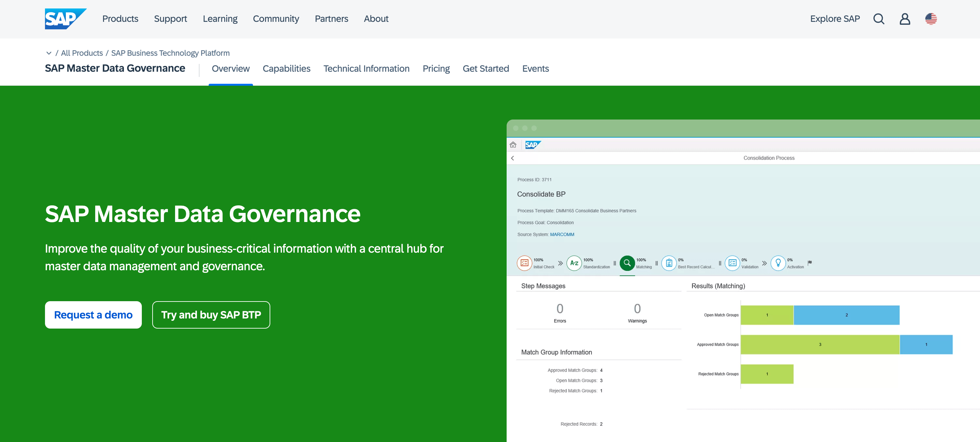The image size is (980, 442).
Task: Click pause marker after Matching step
Action: pyautogui.click(x=656, y=263)
